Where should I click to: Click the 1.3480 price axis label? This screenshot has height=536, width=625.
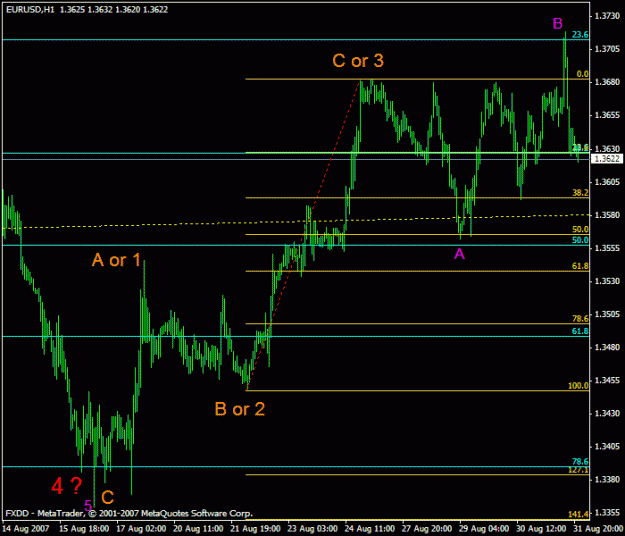coord(607,347)
